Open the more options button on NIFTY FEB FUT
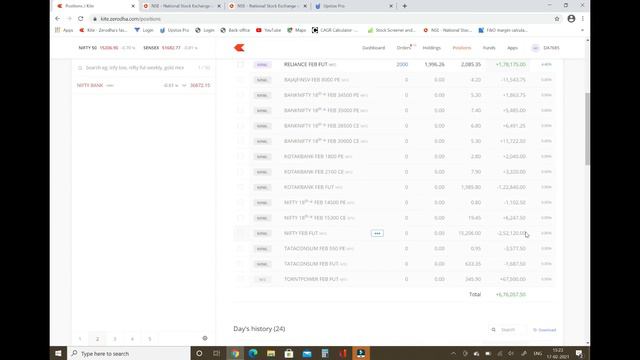This screenshot has width=640, height=360. (x=377, y=233)
